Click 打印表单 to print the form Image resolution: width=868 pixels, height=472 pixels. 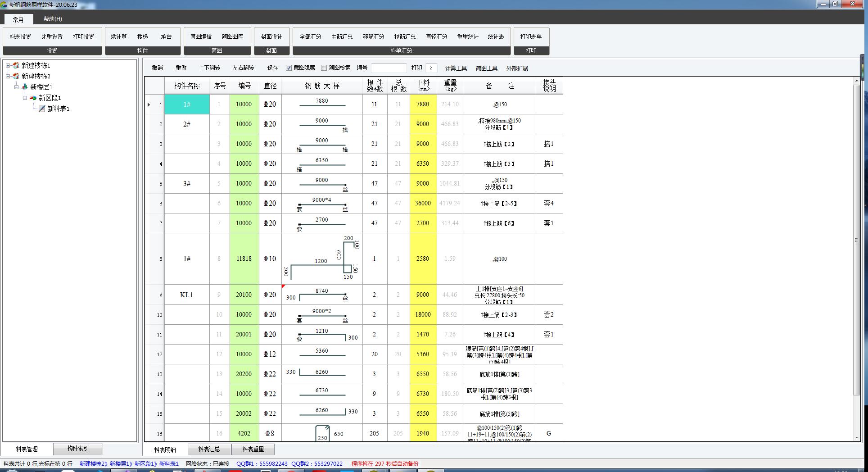coord(531,36)
